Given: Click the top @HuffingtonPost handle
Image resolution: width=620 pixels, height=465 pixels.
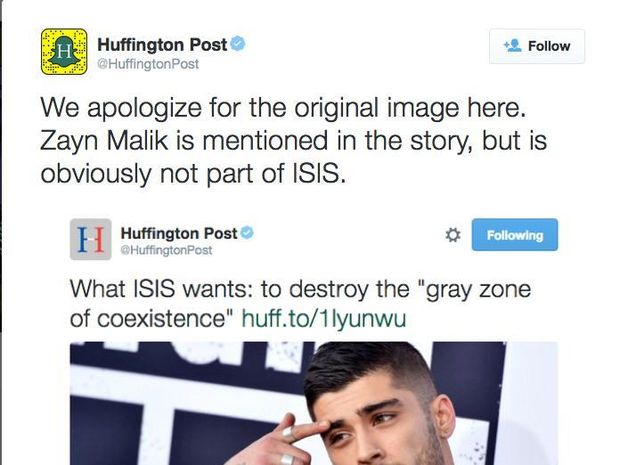Looking at the screenshot, I should pyautogui.click(x=148, y=64).
